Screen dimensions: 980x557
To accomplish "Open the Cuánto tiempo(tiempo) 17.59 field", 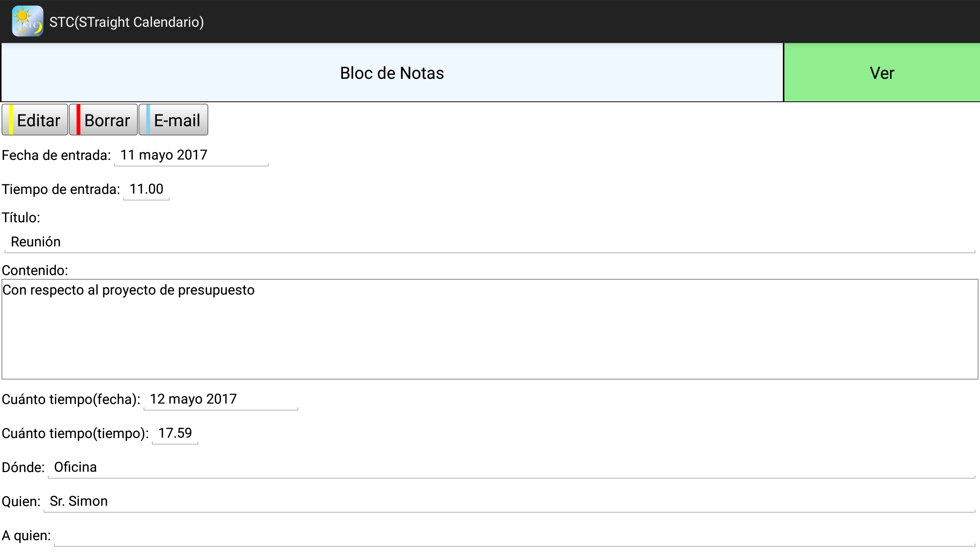I will 175,433.
